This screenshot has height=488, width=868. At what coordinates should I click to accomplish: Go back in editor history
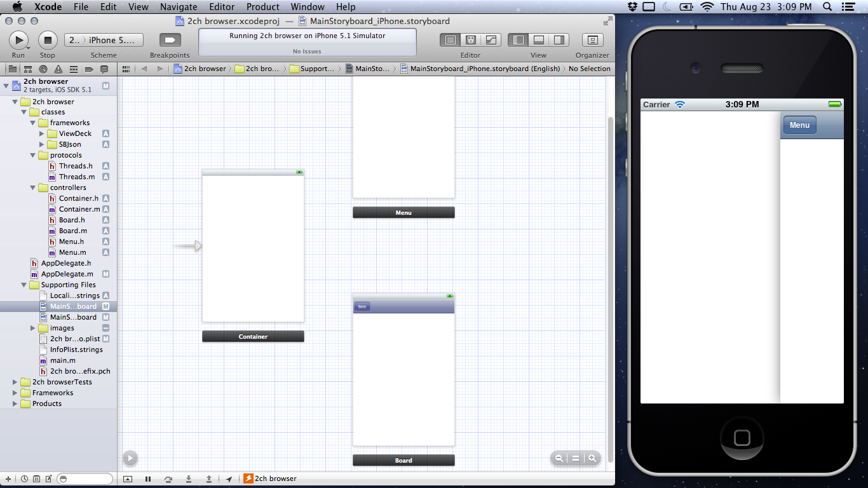(144, 69)
